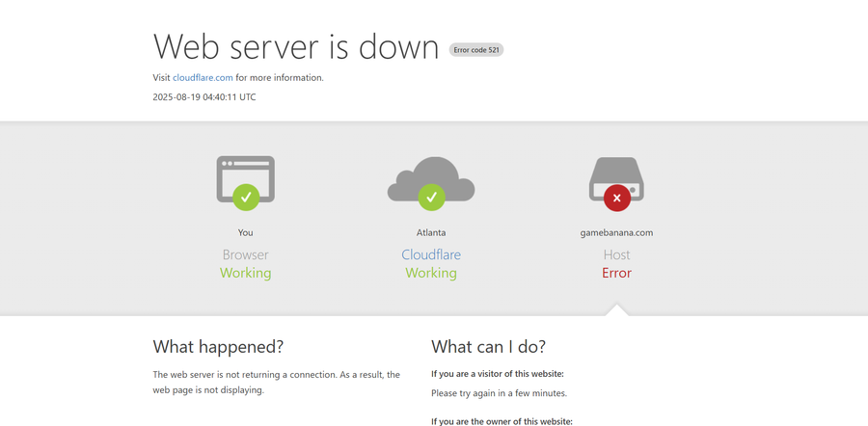Select the Web server is down heading
Image resolution: width=868 pixels, height=426 pixels.
click(x=296, y=46)
